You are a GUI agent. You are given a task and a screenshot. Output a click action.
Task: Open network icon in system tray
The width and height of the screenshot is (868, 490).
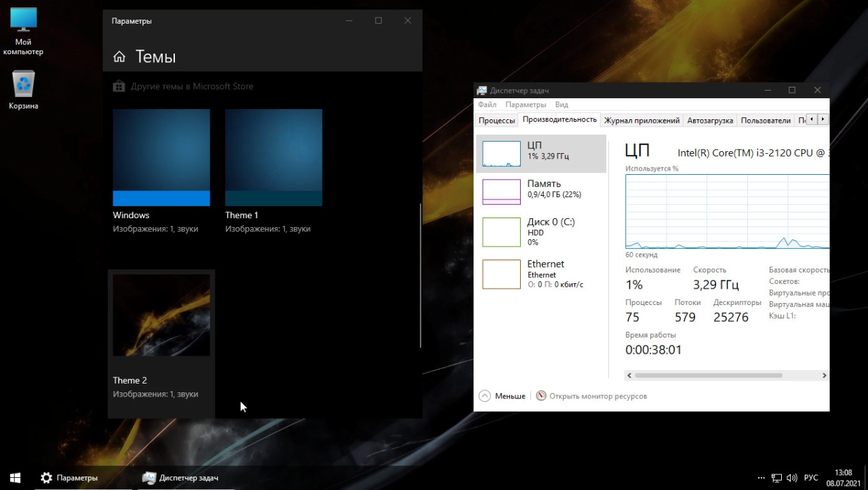[777, 478]
